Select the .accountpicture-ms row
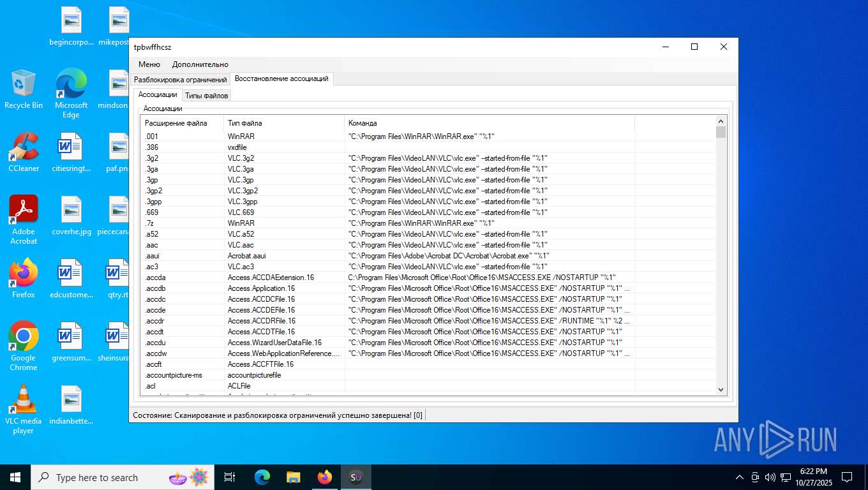This screenshot has height=490, width=868. [428, 375]
